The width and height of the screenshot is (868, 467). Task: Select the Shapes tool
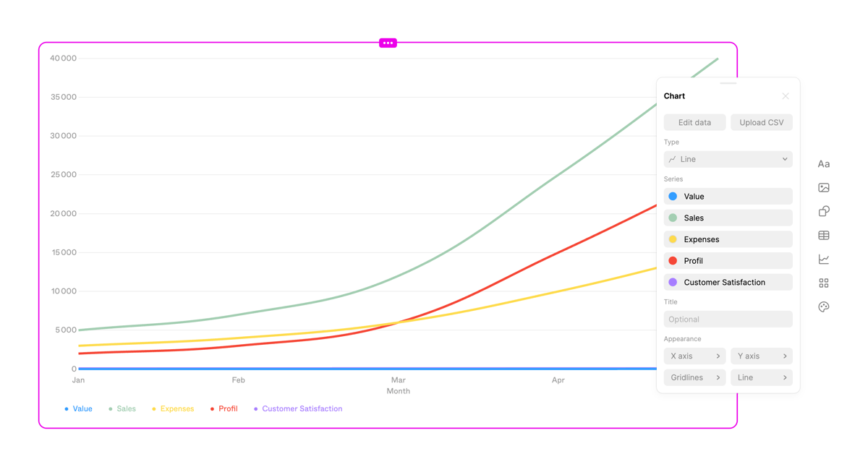click(x=823, y=211)
